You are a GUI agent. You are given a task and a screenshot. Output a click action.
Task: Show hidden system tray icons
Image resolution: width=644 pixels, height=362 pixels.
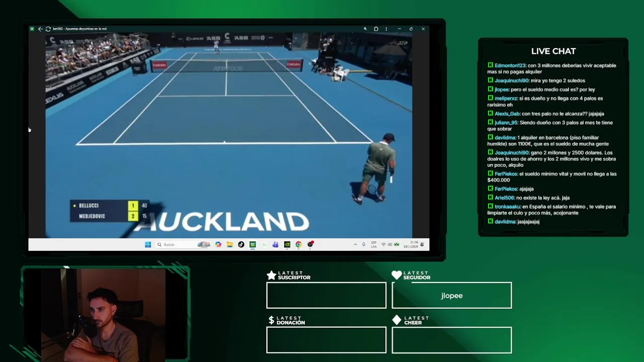355,244
